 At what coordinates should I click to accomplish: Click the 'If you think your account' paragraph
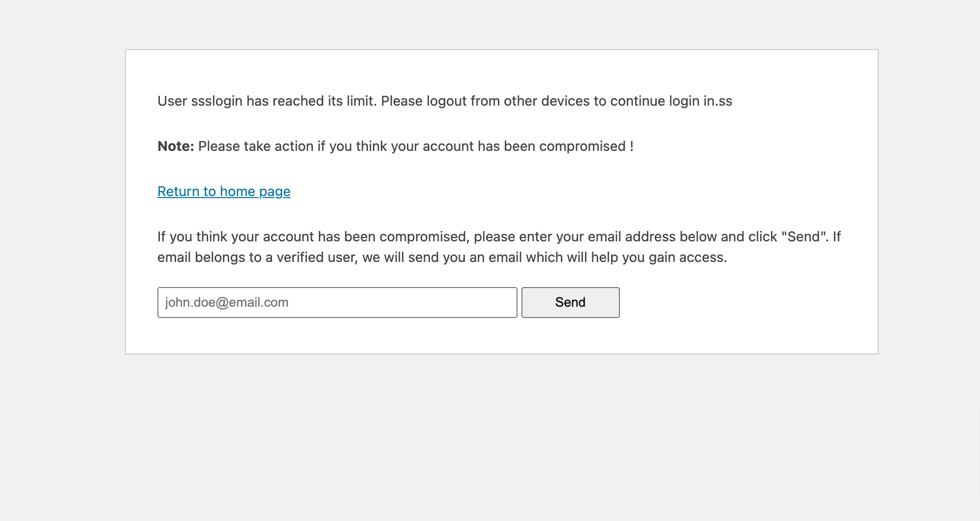(499, 247)
